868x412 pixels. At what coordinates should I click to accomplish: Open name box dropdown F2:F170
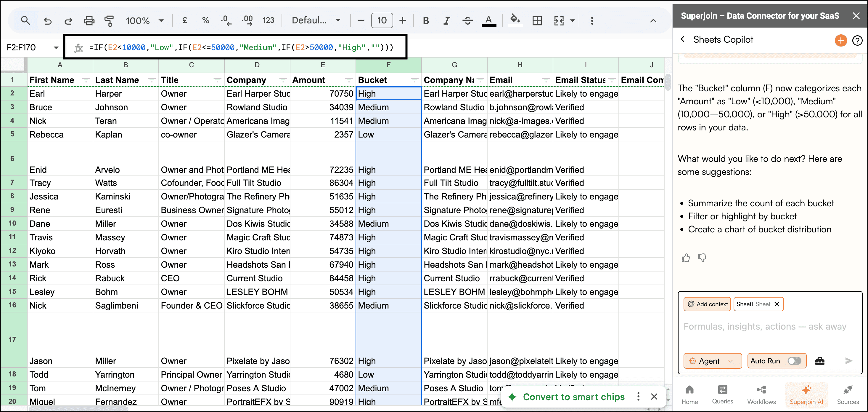[x=56, y=48]
